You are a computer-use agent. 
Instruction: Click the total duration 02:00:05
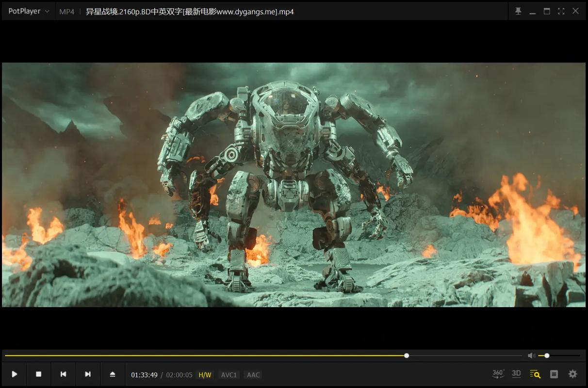tap(180, 375)
